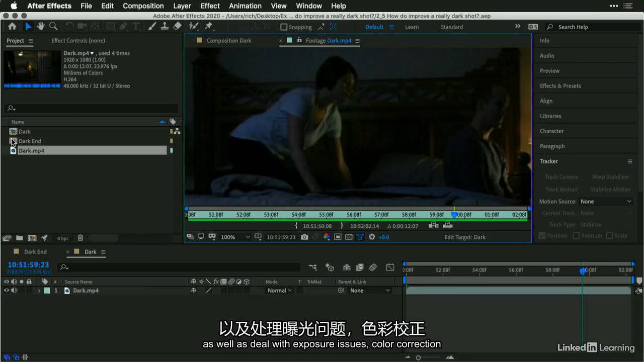644x362 pixels.
Task: Click the timeline zoom slider
Action: pos(418,357)
